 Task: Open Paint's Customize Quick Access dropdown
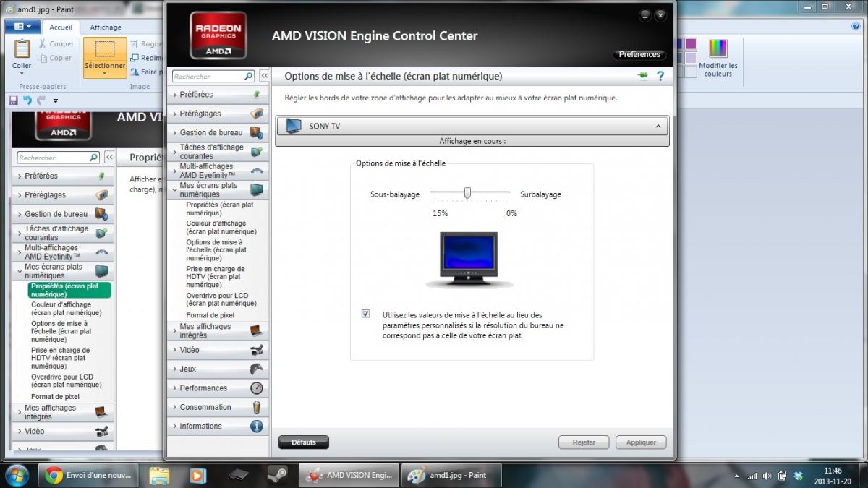[56, 100]
